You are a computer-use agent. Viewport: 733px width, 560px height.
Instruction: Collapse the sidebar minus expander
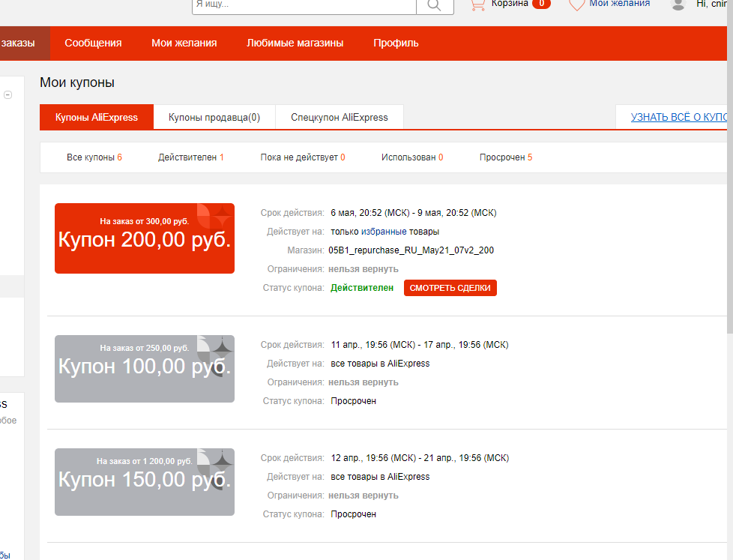pos(8,95)
